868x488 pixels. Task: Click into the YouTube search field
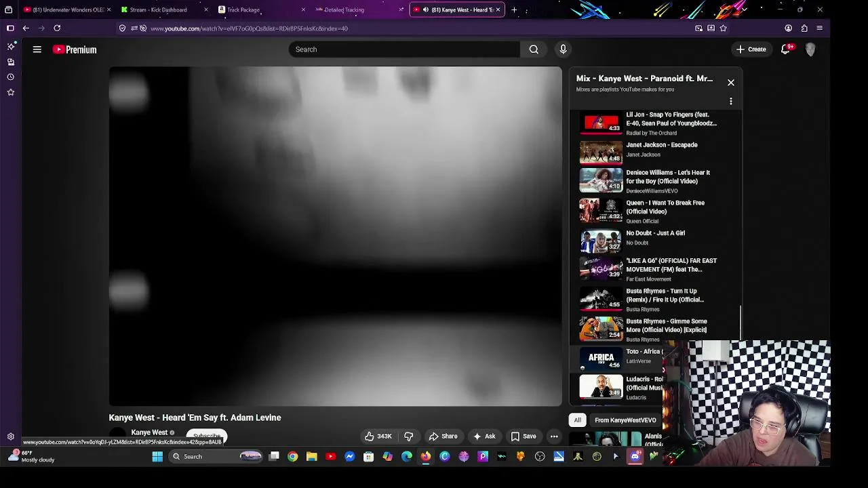tap(404, 49)
